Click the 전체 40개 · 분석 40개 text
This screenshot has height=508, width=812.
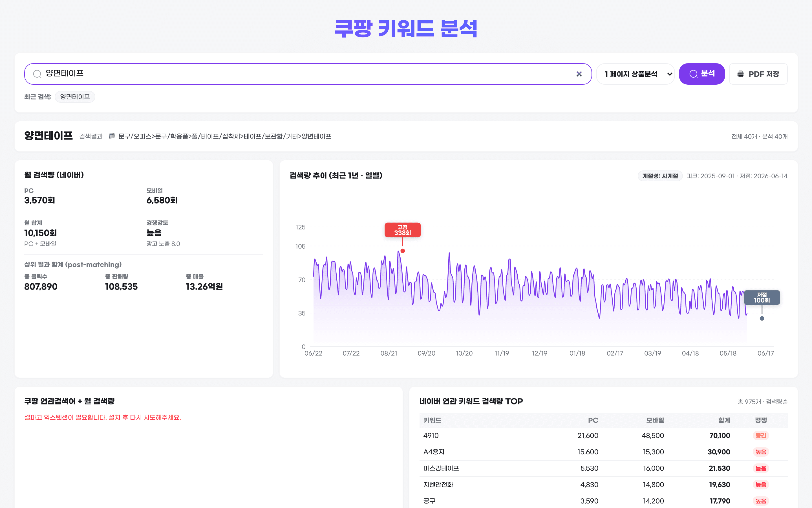pyautogui.click(x=759, y=136)
